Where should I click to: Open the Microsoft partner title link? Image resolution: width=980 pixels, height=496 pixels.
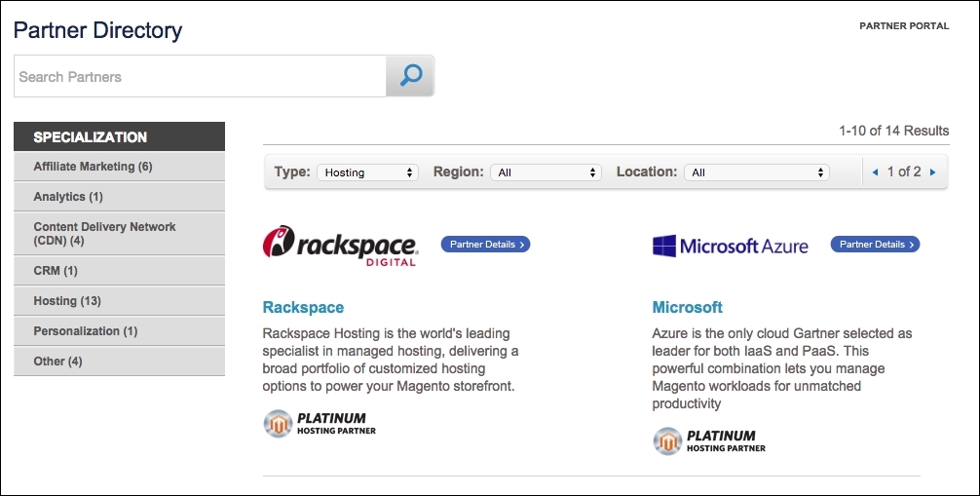[x=688, y=307]
